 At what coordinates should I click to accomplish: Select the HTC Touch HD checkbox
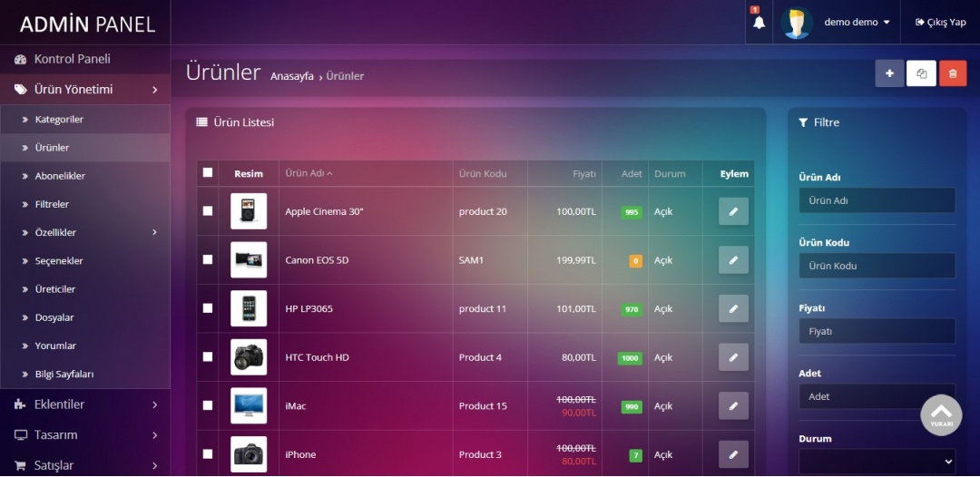[x=208, y=357]
